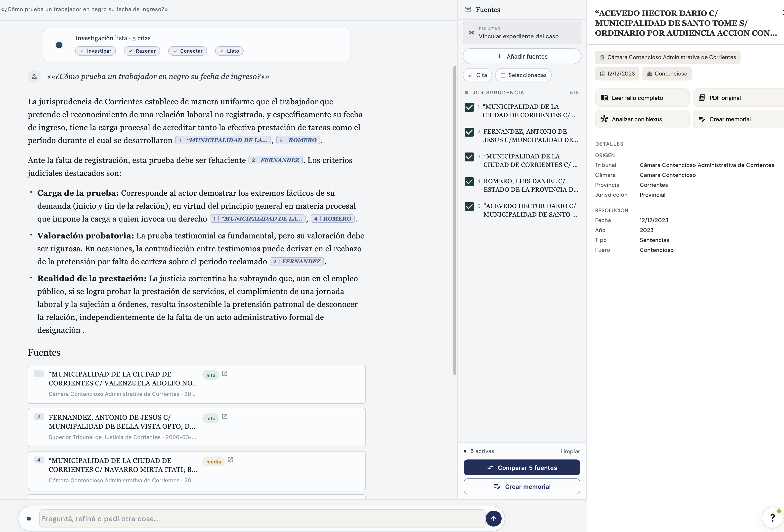Click the compare arrows icon in Comparar button

[490, 468]
